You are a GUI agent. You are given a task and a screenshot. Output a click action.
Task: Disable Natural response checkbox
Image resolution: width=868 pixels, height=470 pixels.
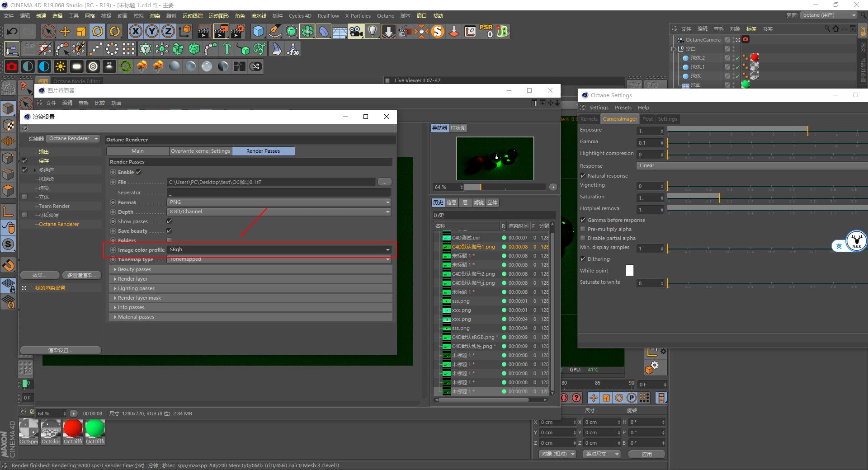tap(583, 176)
